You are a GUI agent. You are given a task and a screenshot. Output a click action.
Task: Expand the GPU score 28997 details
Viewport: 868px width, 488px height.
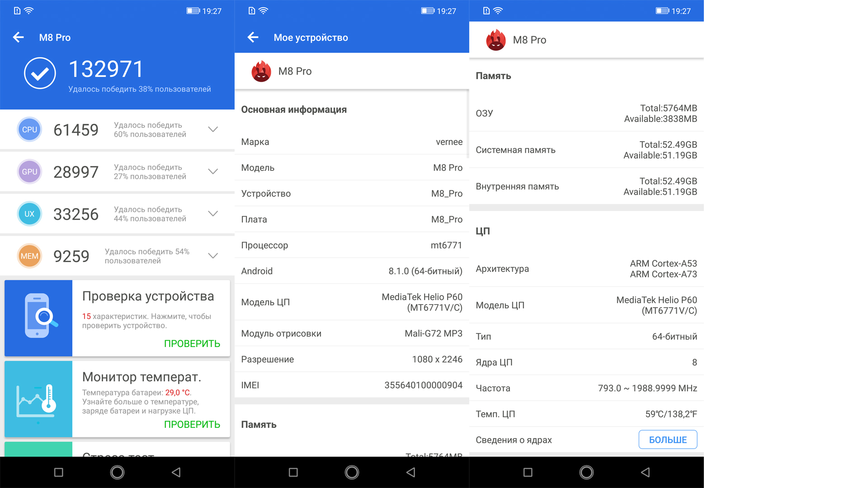[x=213, y=172]
